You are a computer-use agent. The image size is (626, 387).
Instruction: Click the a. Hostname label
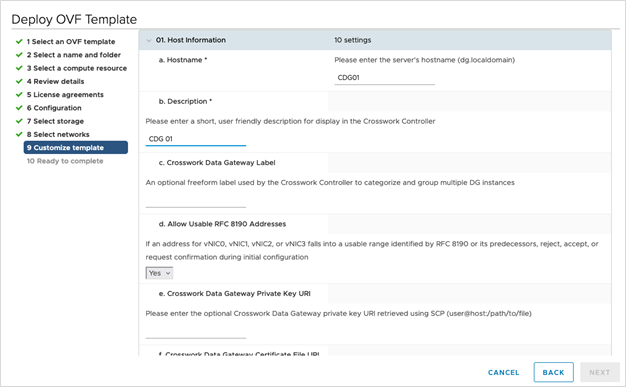tap(183, 60)
